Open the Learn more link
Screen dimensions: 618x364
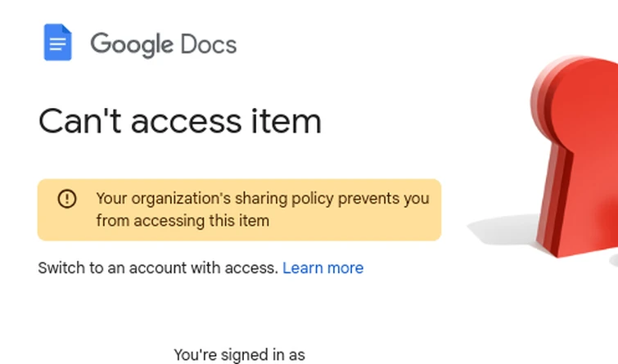[x=323, y=268]
